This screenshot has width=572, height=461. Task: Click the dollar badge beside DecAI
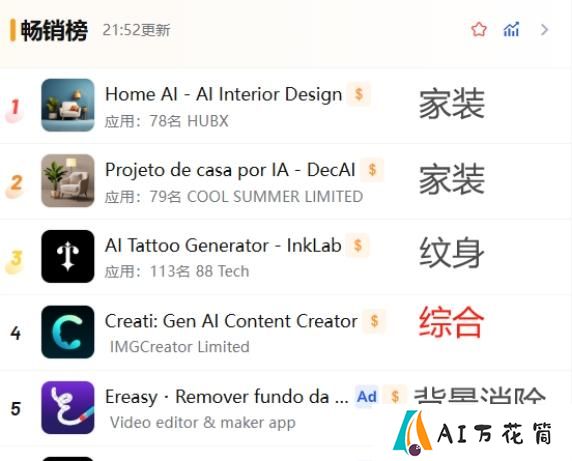(372, 170)
